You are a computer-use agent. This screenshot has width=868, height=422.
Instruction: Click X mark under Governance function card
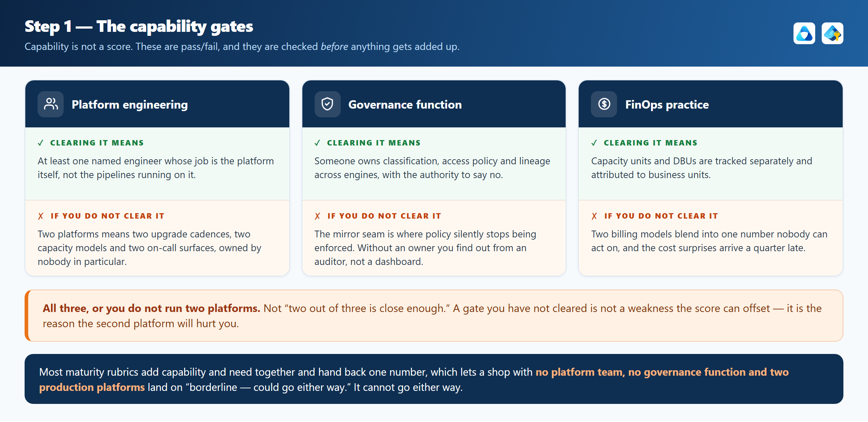pyautogui.click(x=318, y=216)
